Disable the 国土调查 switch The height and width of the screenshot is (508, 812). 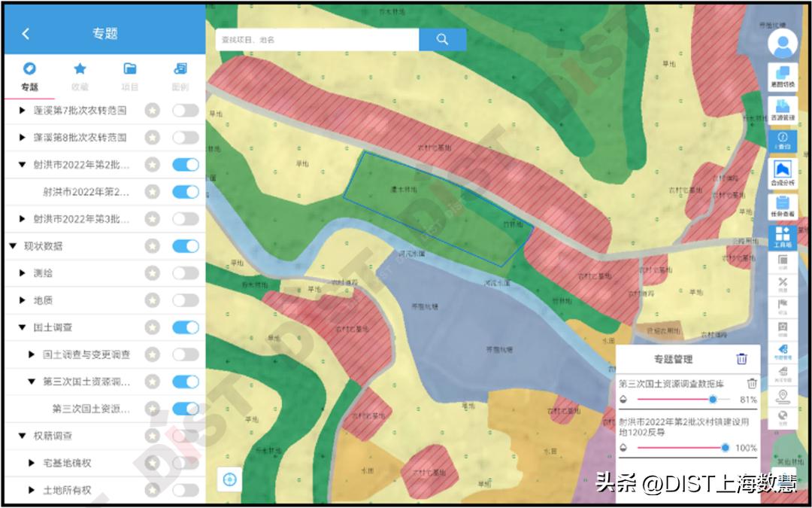[186, 327]
